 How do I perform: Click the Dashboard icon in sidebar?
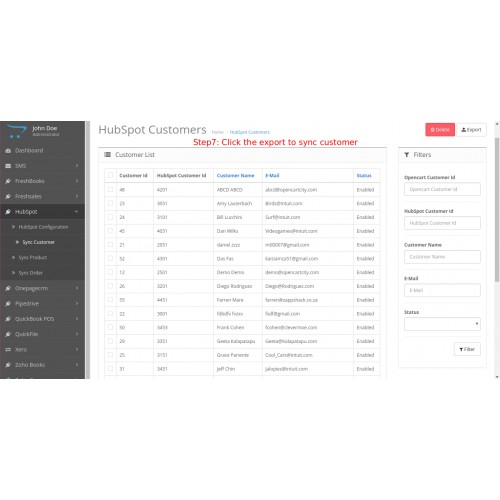[8, 151]
